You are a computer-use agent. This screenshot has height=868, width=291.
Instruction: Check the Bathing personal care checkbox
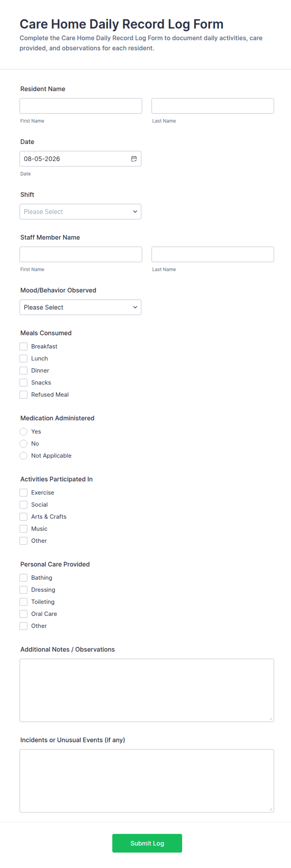point(23,577)
